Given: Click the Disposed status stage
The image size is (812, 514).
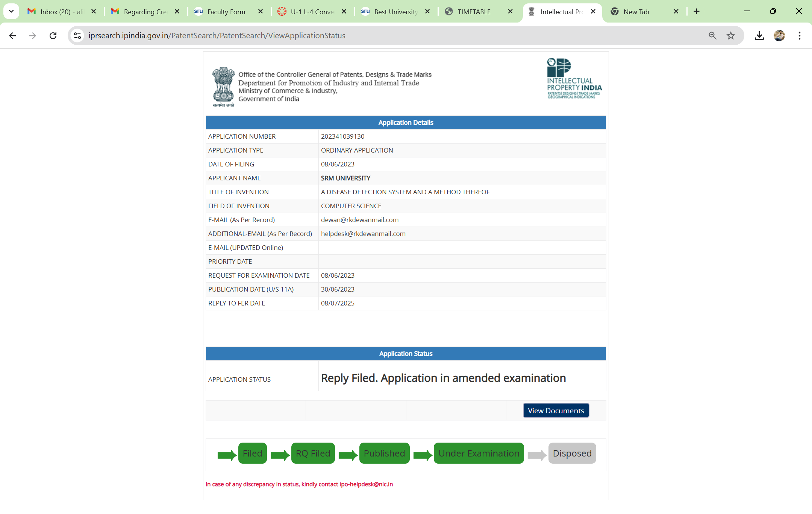Looking at the screenshot, I should (x=572, y=454).
